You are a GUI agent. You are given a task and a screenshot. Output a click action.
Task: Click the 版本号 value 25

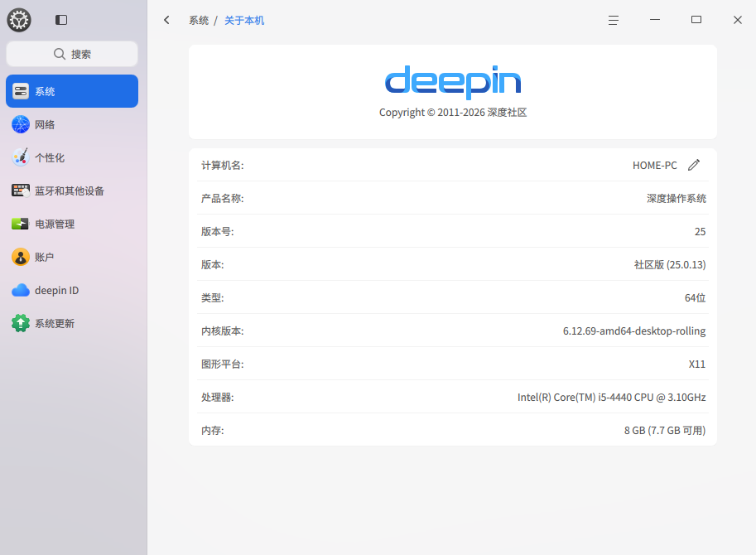pos(700,232)
